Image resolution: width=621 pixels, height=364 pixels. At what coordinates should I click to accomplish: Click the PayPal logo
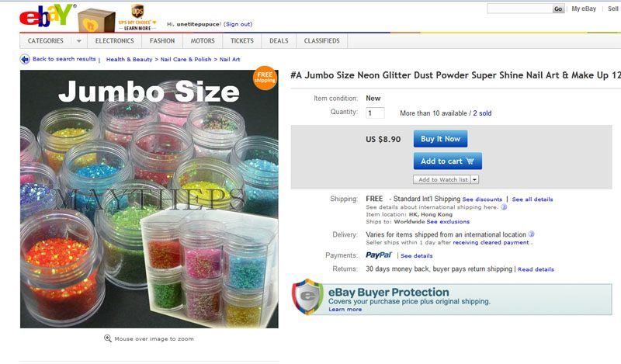click(x=378, y=255)
